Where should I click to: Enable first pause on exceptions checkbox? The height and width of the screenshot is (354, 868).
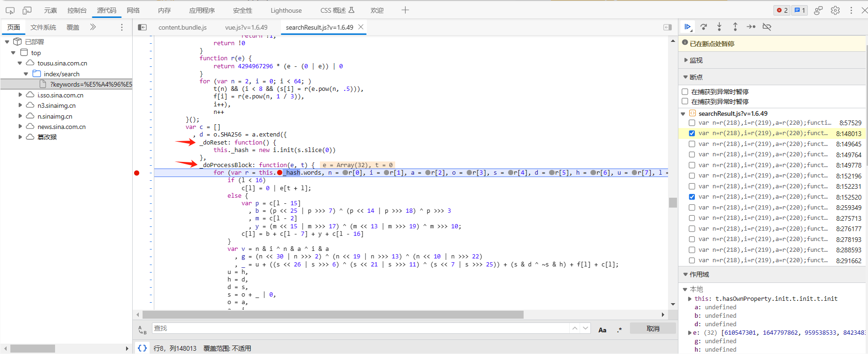(x=685, y=92)
